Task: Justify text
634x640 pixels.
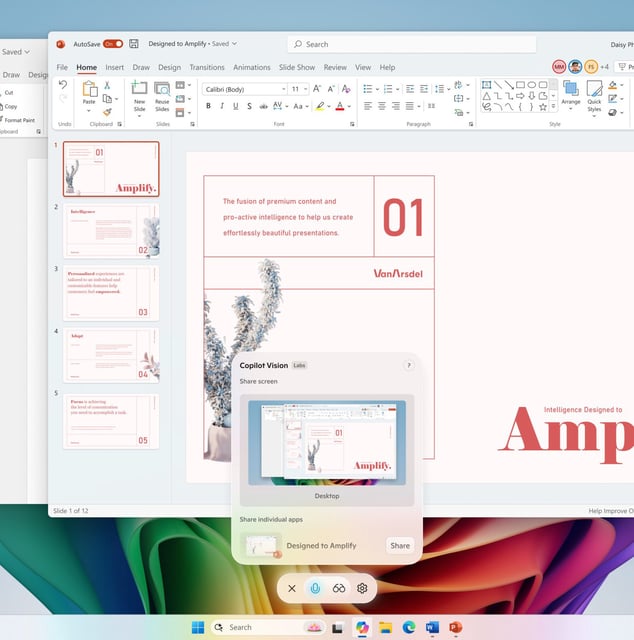Action: click(x=409, y=106)
